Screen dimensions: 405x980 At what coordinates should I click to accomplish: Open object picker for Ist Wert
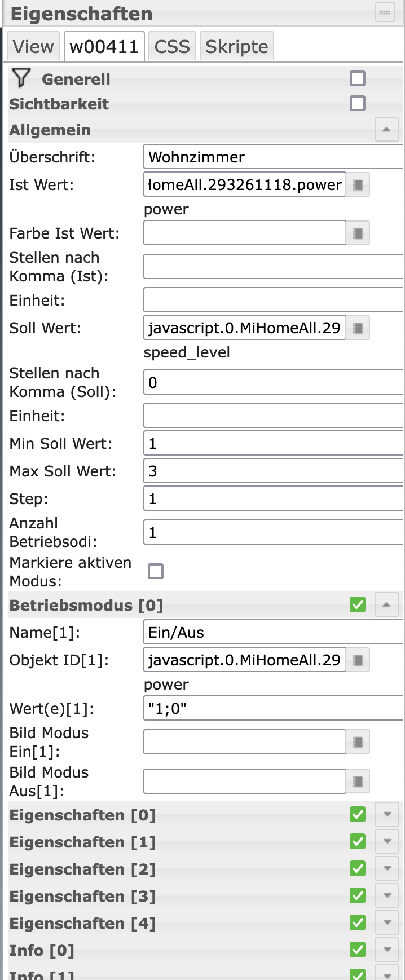pyautogui.click(x=358, y=185)
